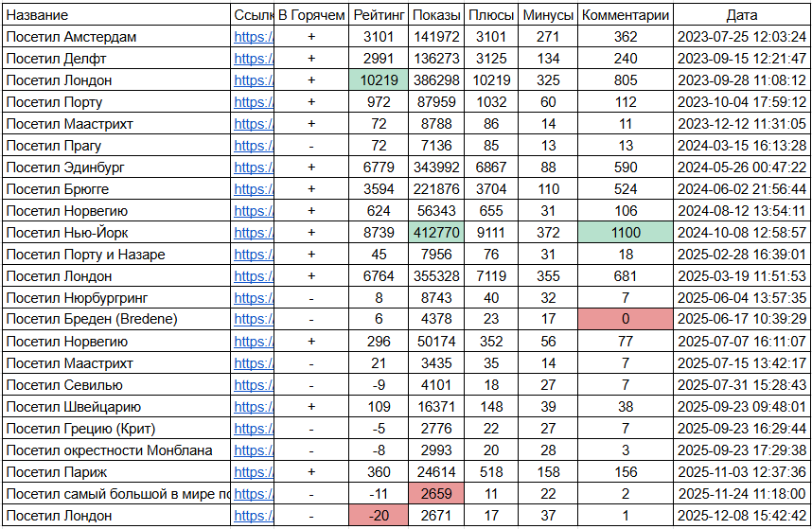Click the red highlighted -20 rating cell
812x529 pixels.
379,516
